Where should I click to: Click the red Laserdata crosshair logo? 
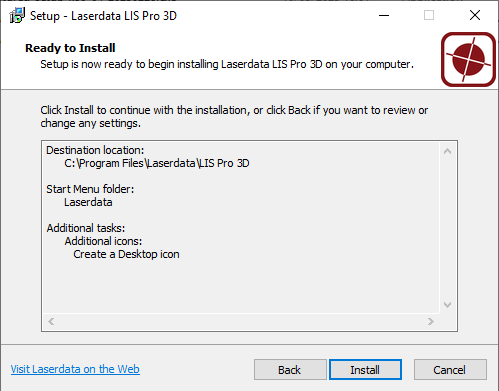(x=468, y=59)
